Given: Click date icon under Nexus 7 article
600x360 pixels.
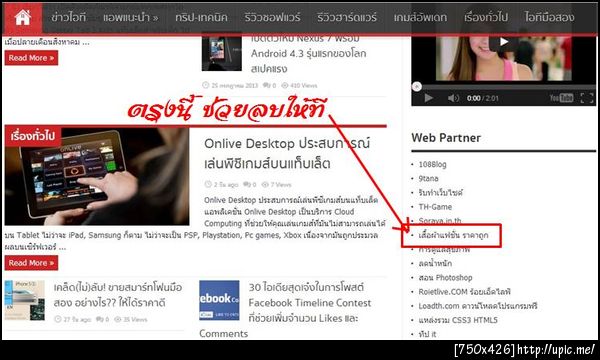Looking at the screenshot, I should pos(206,85).
